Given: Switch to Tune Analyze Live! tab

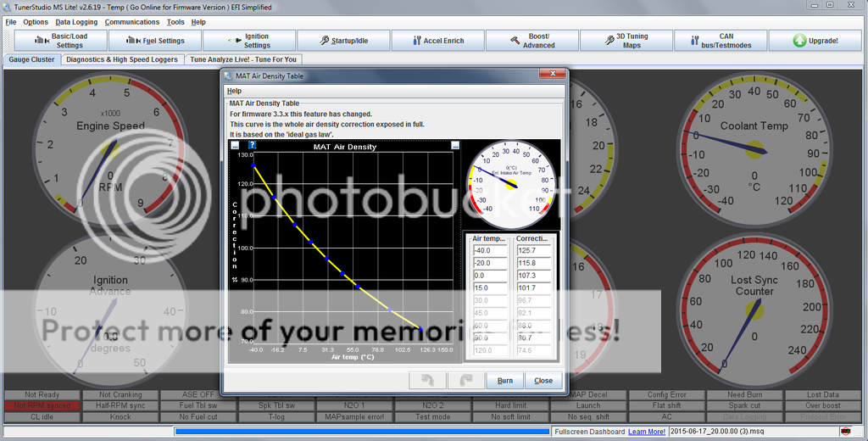Looking at the screenshot, I should click(x=243, y=60).
